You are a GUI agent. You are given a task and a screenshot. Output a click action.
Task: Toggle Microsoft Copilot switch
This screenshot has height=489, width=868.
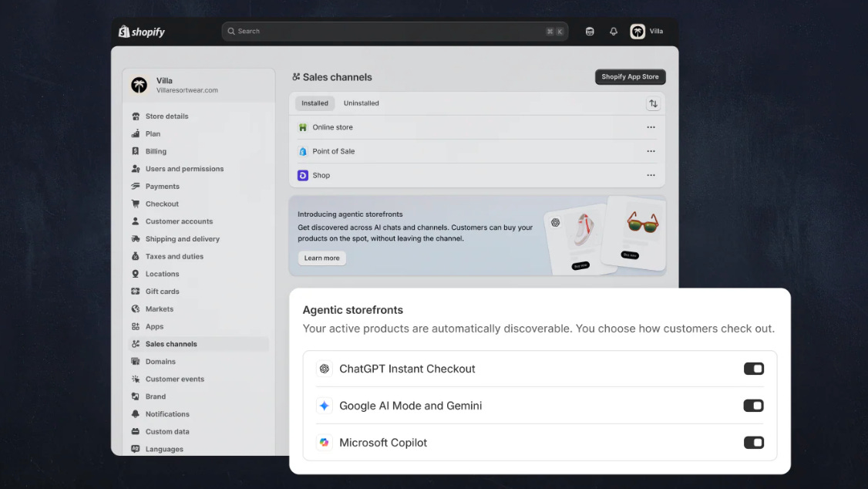753,443
